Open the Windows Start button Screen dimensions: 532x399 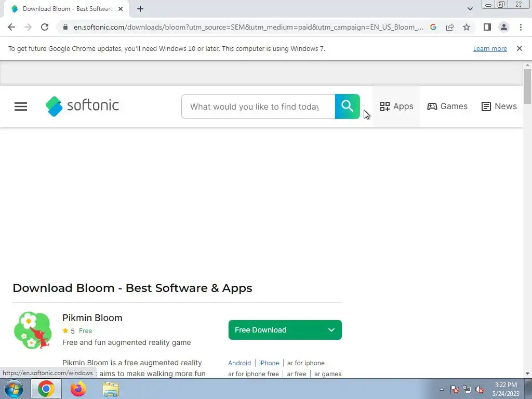14,389
